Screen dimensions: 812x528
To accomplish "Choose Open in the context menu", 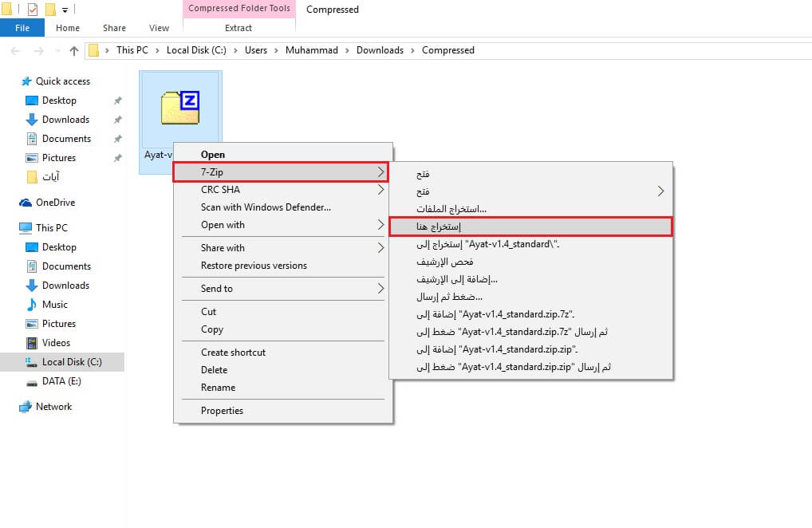I will pos(282,154).
